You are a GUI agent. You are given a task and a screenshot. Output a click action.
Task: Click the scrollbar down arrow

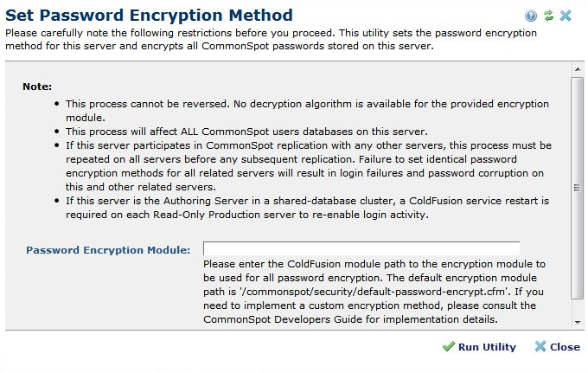coord(578,322)
